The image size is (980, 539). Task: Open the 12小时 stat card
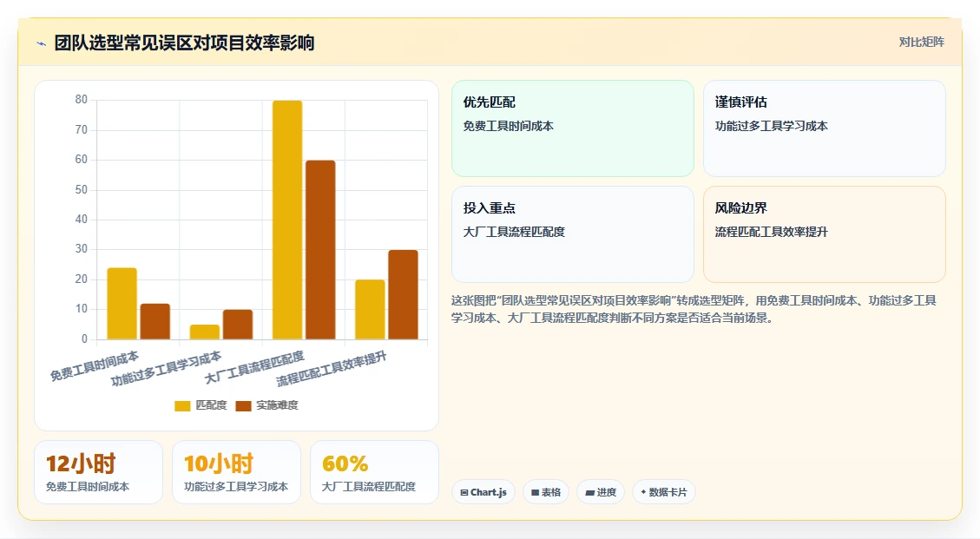98,472
